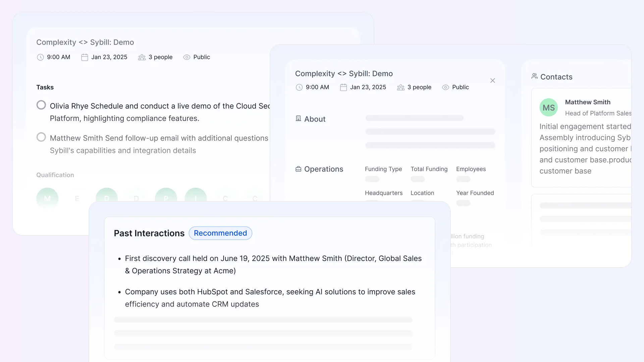Click the Funding Type label
644x362 pixels.
[383, 169]
